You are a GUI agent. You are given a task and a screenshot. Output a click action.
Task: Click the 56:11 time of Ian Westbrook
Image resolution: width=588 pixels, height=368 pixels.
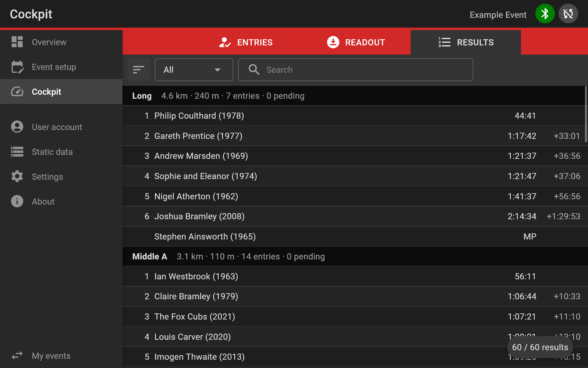tap(525, 276)
